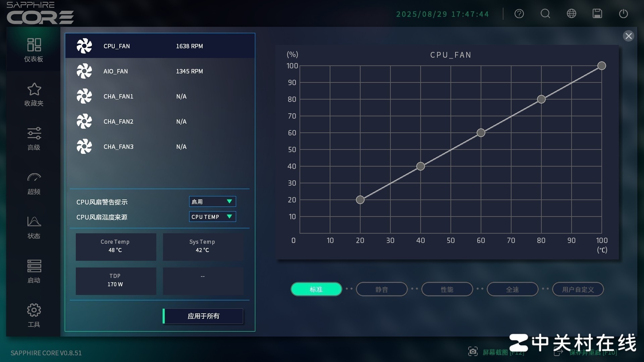644x362 pixels.
Task: Open the 状态 status monitoring panel
Action: [34, 227]
